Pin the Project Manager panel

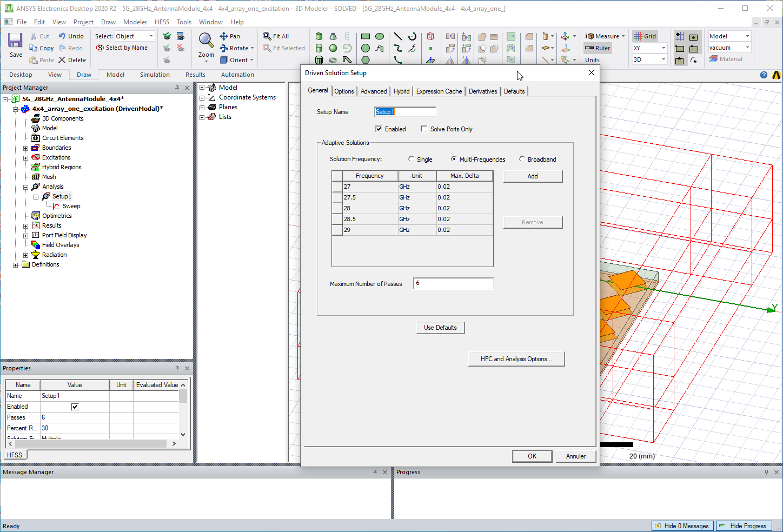(177, 88)
